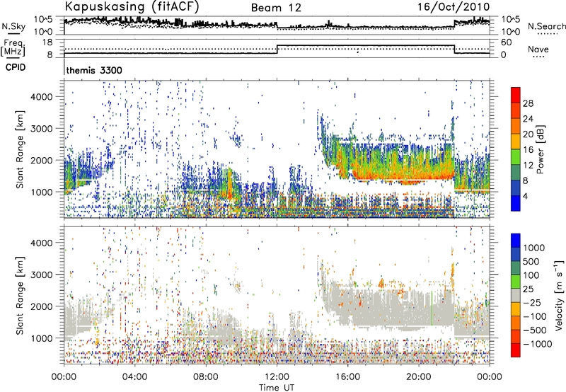Click the 'themis 3300' CPID text
The image size is (566, 392).
click(x=94, y=70)
